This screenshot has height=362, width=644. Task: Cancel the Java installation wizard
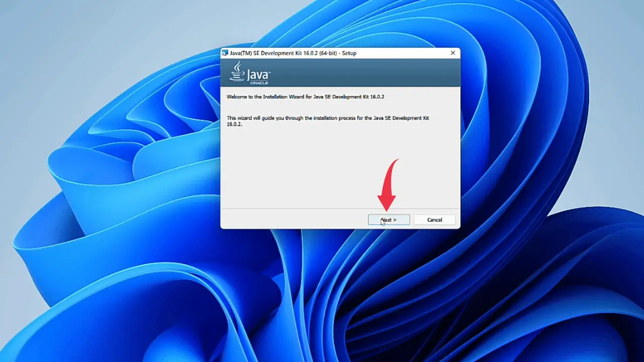coord(435,220)
